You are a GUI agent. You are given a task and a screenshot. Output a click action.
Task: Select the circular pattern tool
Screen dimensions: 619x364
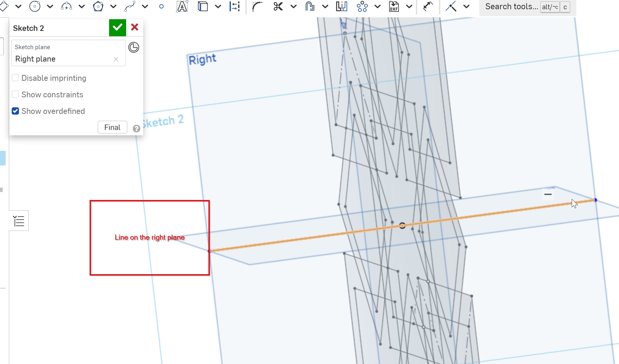(362, 6)
